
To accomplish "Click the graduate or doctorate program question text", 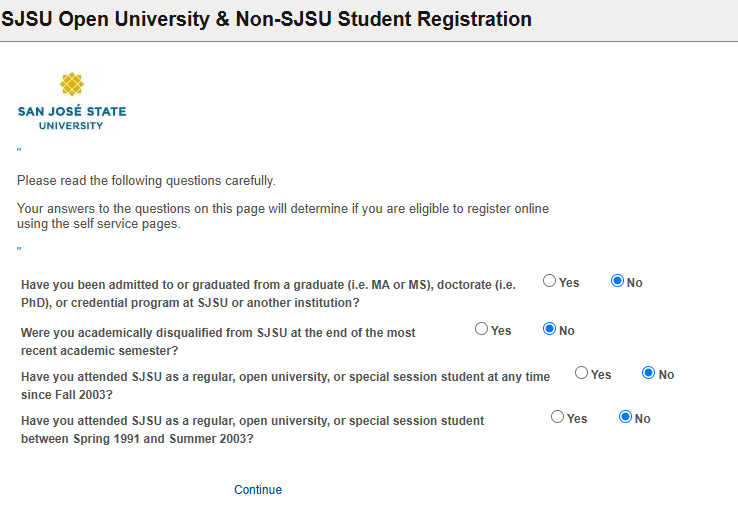I will [268, 294].
